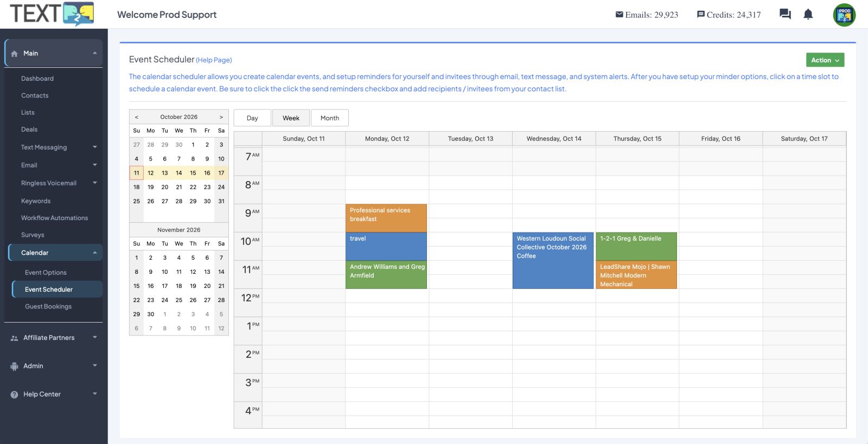The image size is (868, 444).
Task: Open the Deals page
Action: (x=29, y=130)
